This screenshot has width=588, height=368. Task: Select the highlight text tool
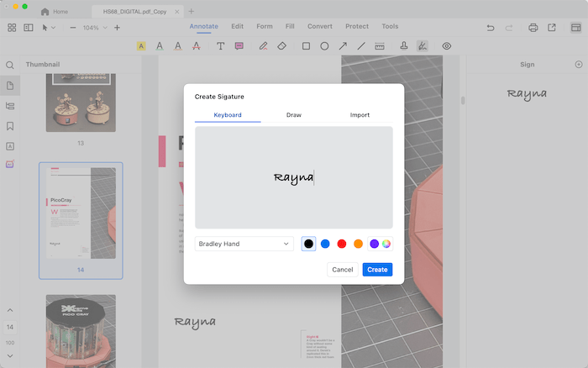point(141,46)
